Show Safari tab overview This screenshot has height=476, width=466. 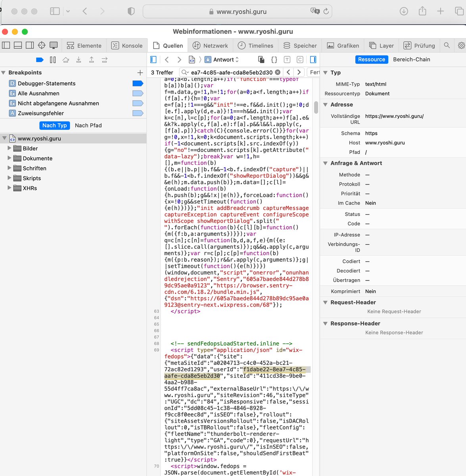coord(459,12)
